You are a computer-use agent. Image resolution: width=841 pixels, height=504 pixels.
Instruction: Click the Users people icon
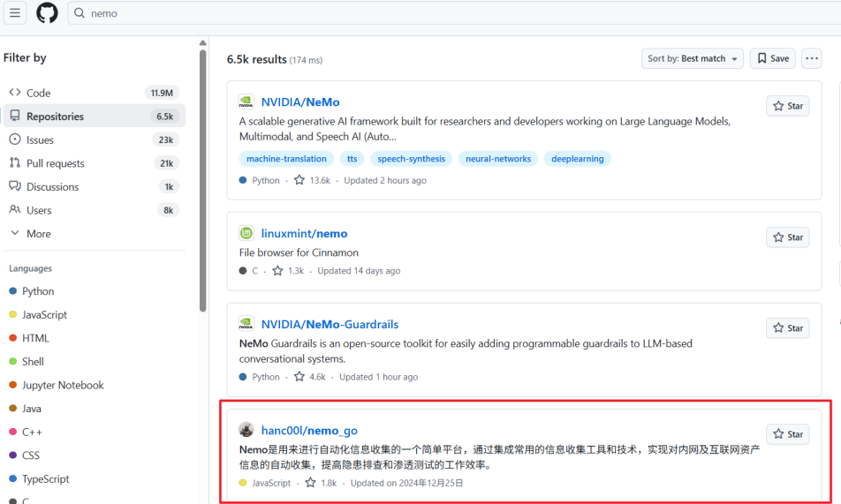pyautogui.click(x=15, y=210)
